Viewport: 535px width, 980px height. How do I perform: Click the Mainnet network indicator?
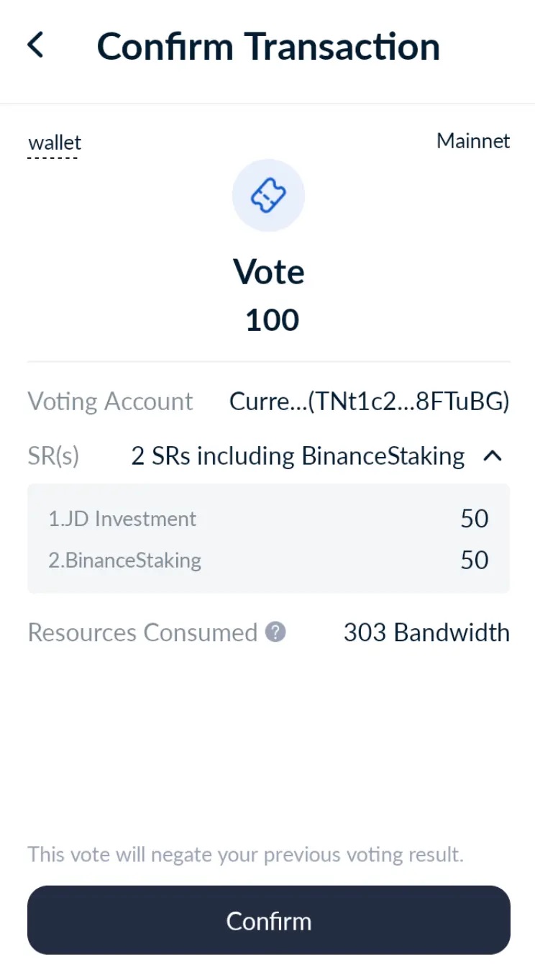(x=472, y=141)
